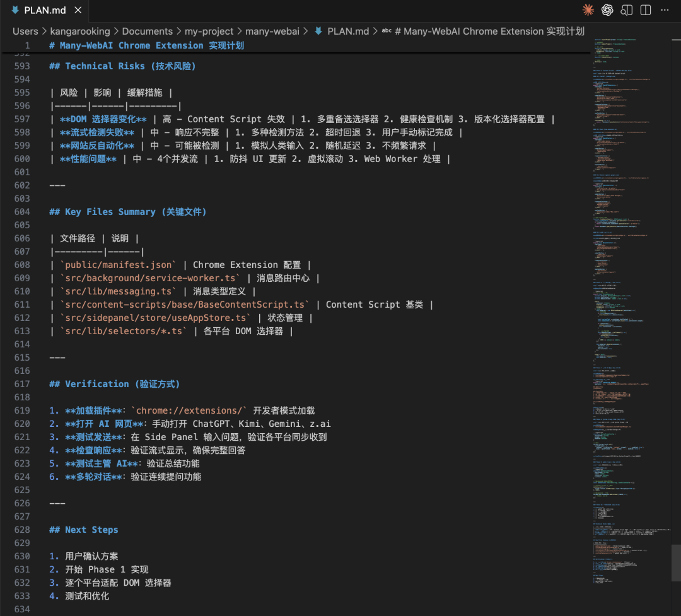Open the More Actions ellipsis menu
This screenshot has height=616, width=681.
point(665,9)
